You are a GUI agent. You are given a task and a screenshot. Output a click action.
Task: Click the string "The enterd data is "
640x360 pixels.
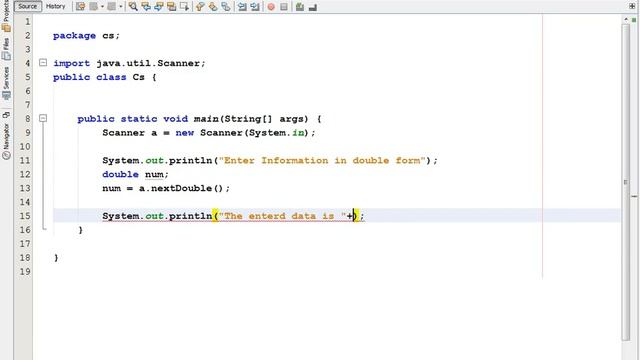coord(282,216)
